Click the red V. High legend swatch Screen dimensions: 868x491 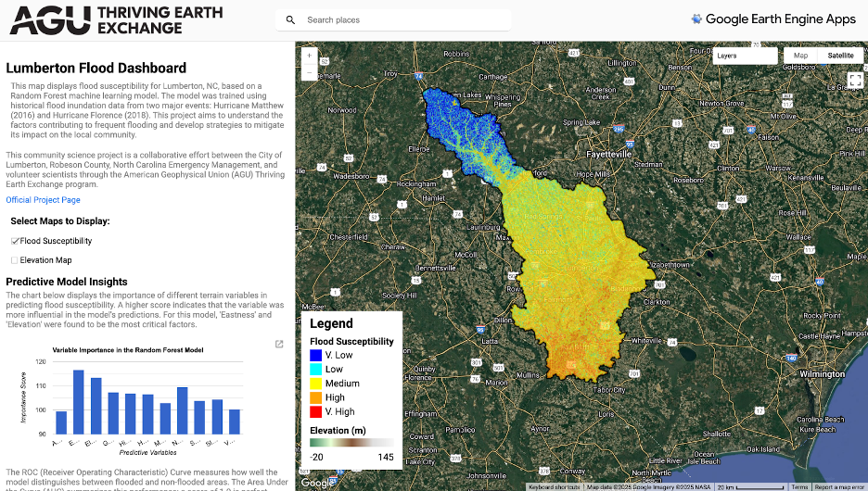pyautogui.click(x=315, y=411)
